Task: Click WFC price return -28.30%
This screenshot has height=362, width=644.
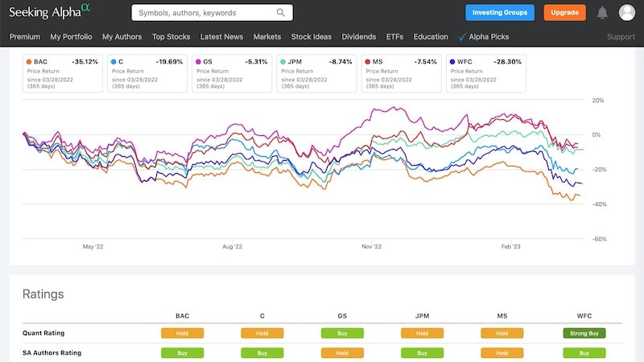Action: coord(507,62)
